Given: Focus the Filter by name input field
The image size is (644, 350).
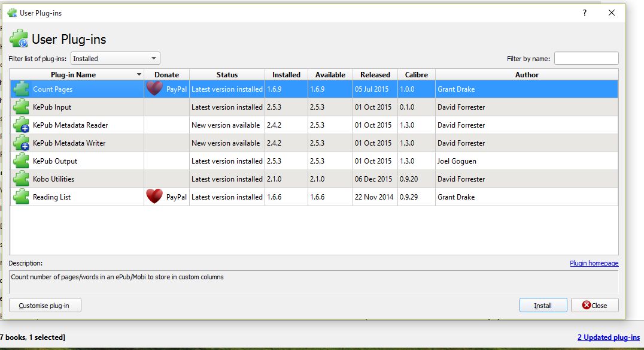Looking at the screenshot, I should coord(586,58).
